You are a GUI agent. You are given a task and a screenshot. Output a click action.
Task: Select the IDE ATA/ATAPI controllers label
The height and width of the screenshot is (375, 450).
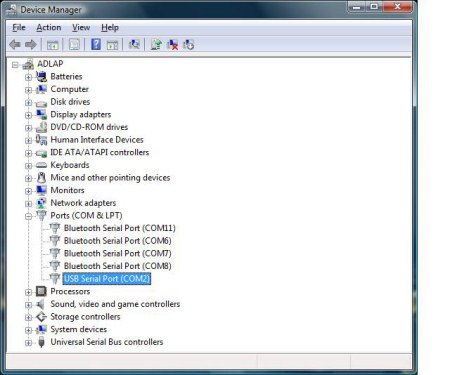click(x=100, y=153)
